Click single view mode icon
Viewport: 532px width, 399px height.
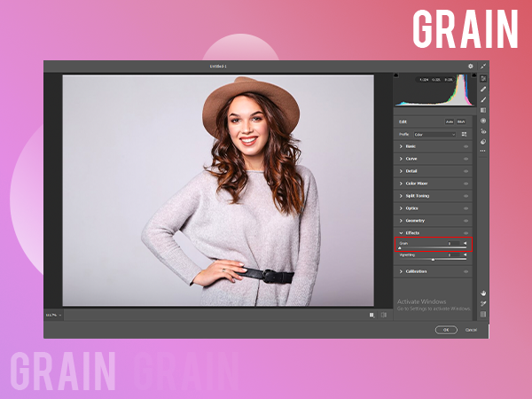tap(372, 315)
